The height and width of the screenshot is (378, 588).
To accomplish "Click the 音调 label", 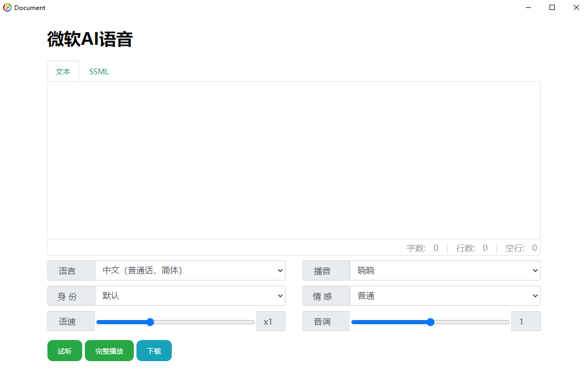I will tap(326, 322).
